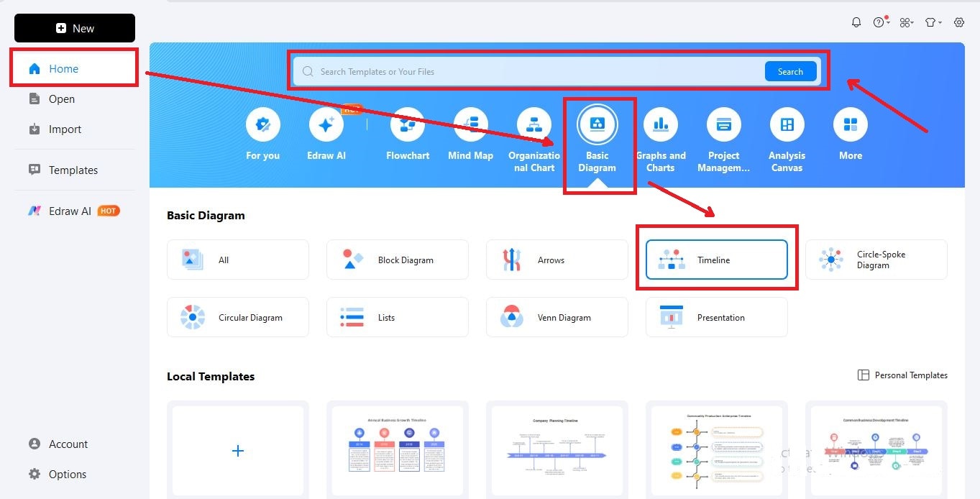Viewport: 980px width, 499px height.
Task: Click the Edraw AI sparkle icon
Action: (326, 124)
